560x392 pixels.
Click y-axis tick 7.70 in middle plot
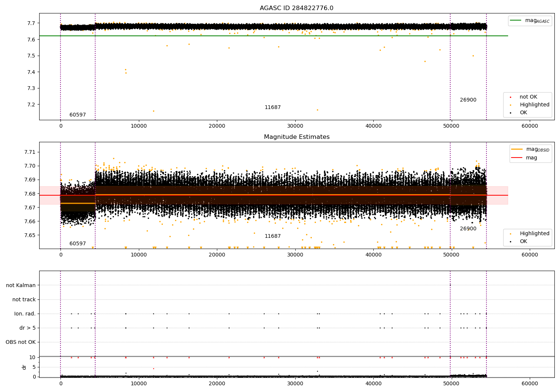click(x=30, y=166)
